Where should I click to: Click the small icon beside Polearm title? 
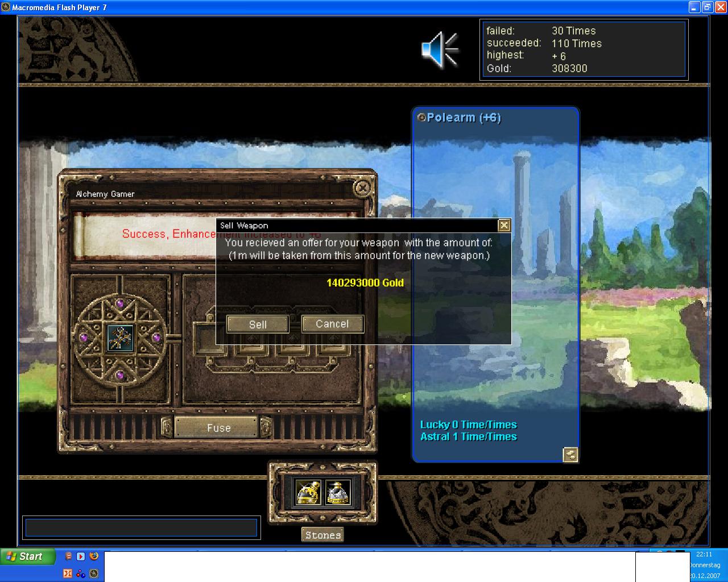421,118
